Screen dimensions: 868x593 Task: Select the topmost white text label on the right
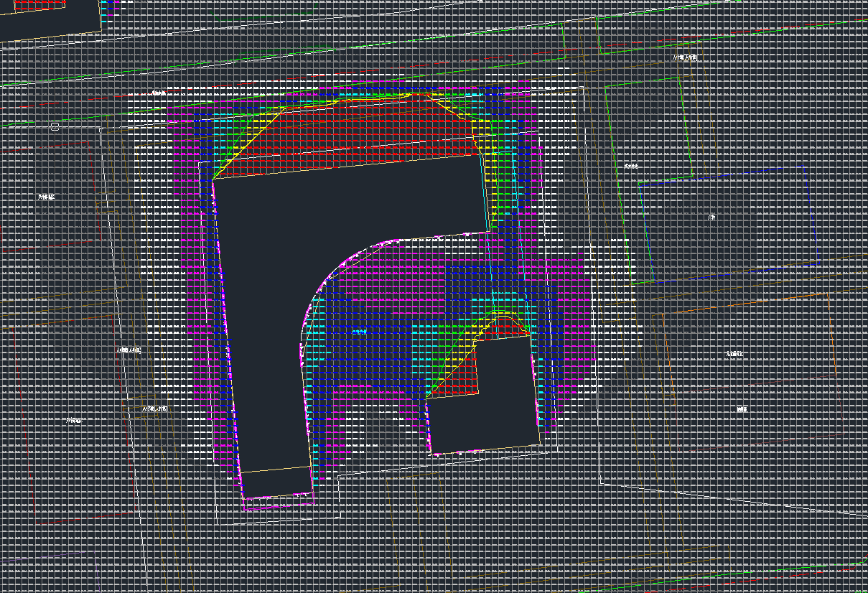pos(684,57)
